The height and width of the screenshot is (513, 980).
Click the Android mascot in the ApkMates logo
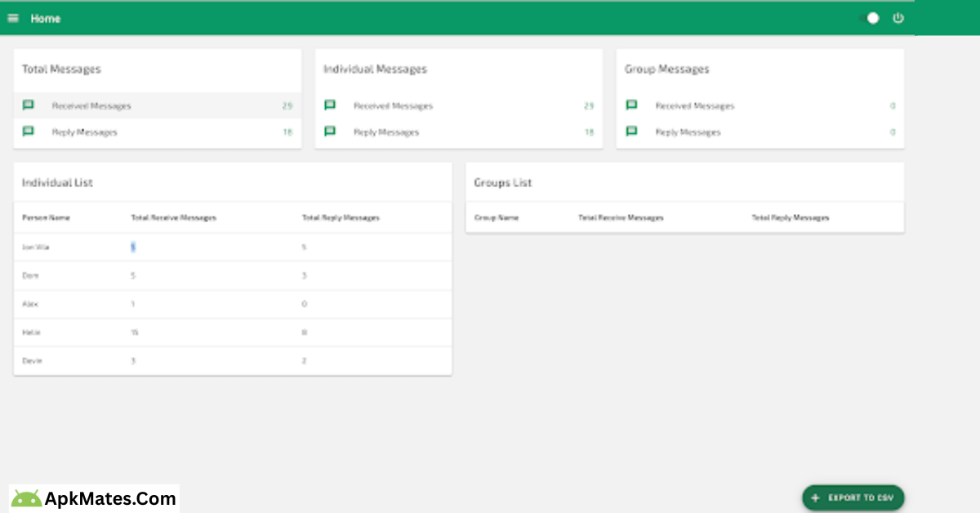27,497
